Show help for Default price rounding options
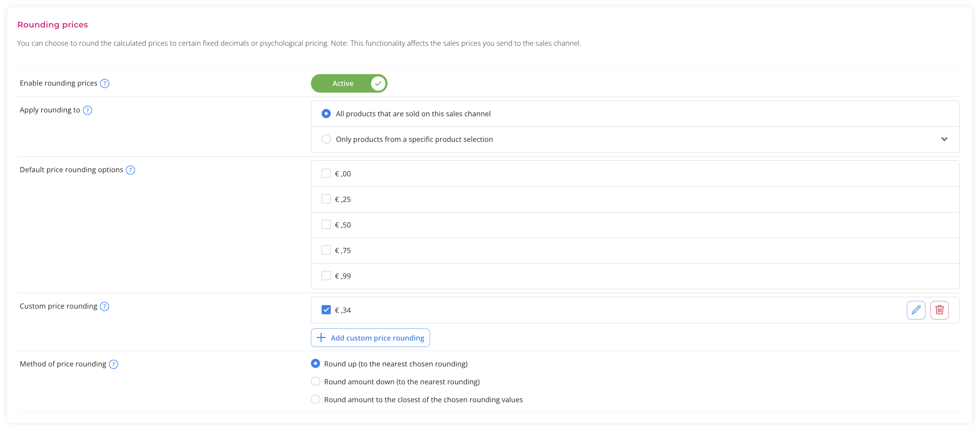This screenshot has height=430, width=980. (131, 170)
